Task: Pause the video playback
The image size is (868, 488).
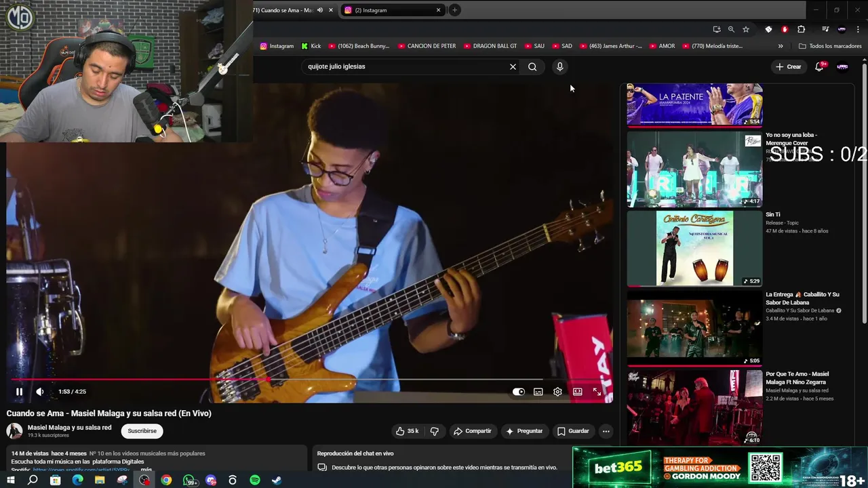Action: [x=20, y=392]
